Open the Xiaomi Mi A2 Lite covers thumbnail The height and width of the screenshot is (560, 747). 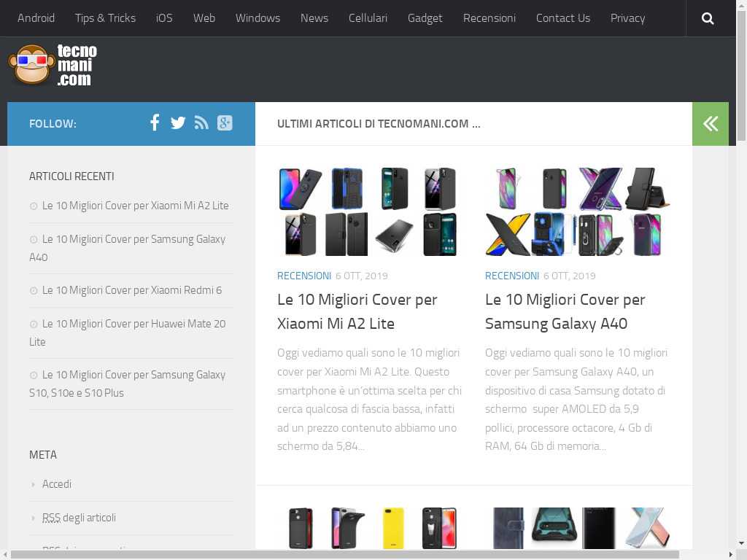pos(368,212)
